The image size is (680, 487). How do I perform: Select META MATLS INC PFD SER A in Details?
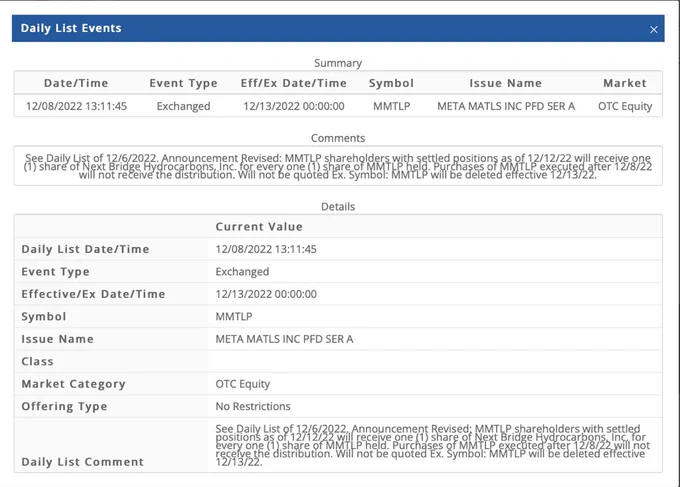coord(284,339)
